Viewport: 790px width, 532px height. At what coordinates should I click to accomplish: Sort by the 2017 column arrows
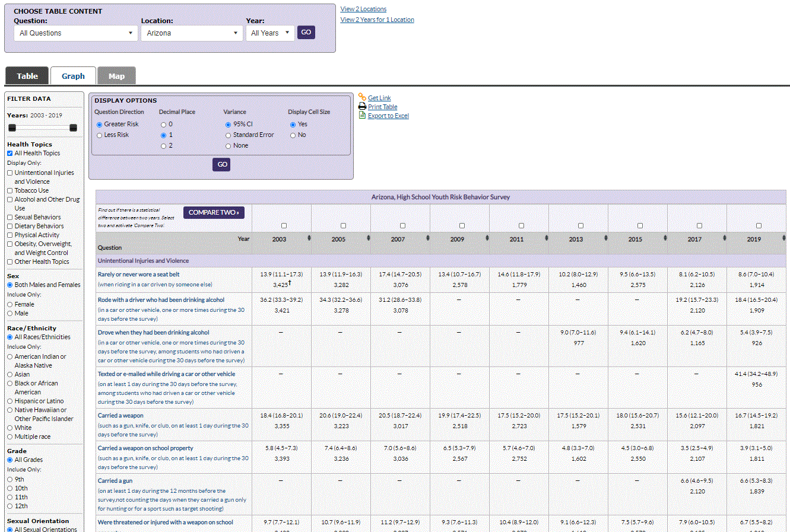(x=724, y=238)
